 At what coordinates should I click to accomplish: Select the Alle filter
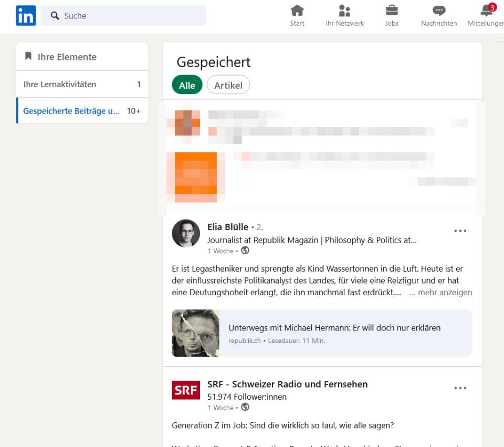[x=187, y=85]
